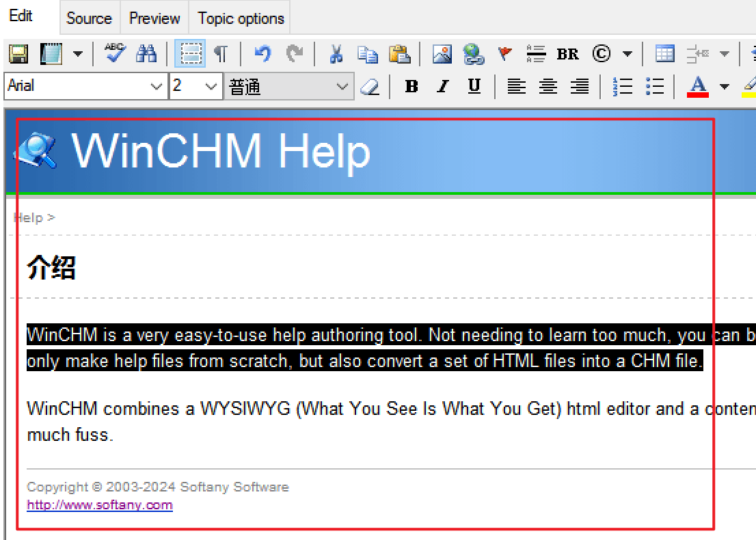The image size is (756, 540).
Task: Open the 普通 paragraph style dropdown
Action: tap(342, 87)
